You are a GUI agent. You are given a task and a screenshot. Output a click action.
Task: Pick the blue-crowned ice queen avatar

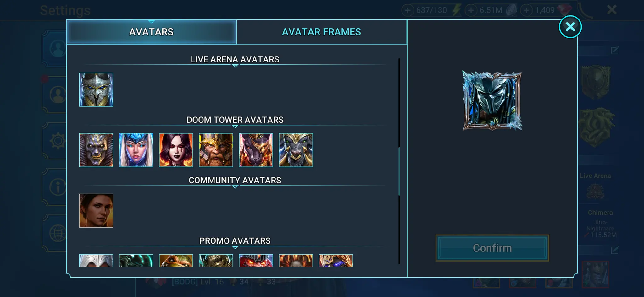136,150
